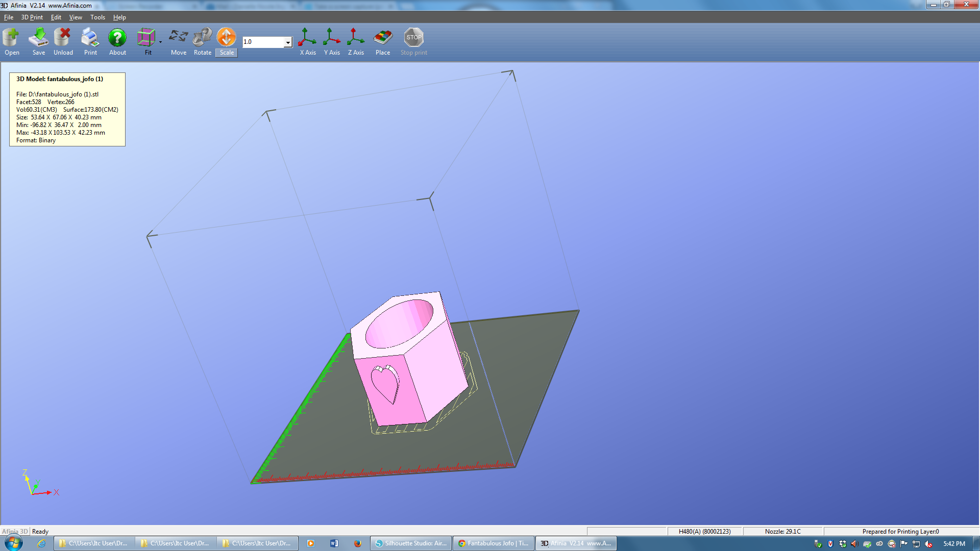Open the About help icon
Viewport: 980px width, 551px height.
117,42
